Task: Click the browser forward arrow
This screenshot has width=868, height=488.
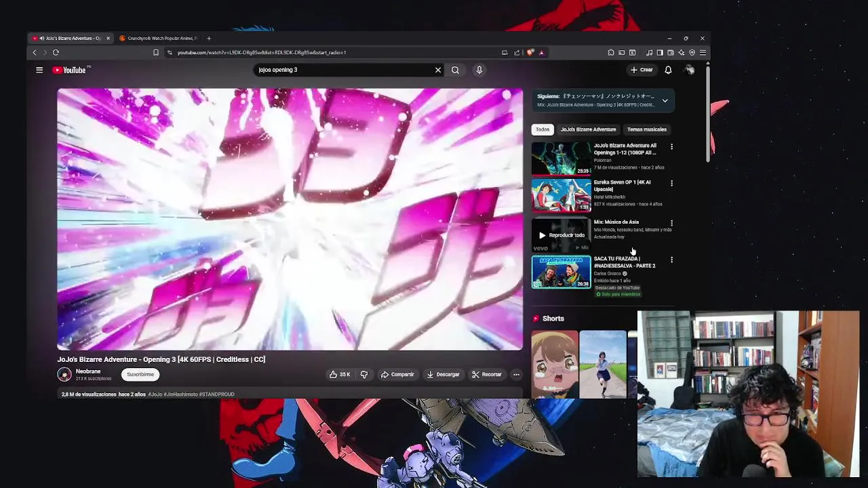Action: coord(45,52)
